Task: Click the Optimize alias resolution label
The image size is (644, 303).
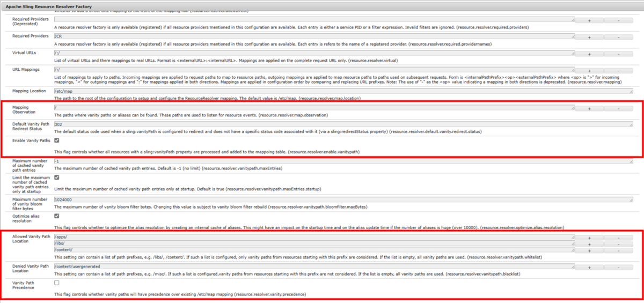Action: [27, 218]
